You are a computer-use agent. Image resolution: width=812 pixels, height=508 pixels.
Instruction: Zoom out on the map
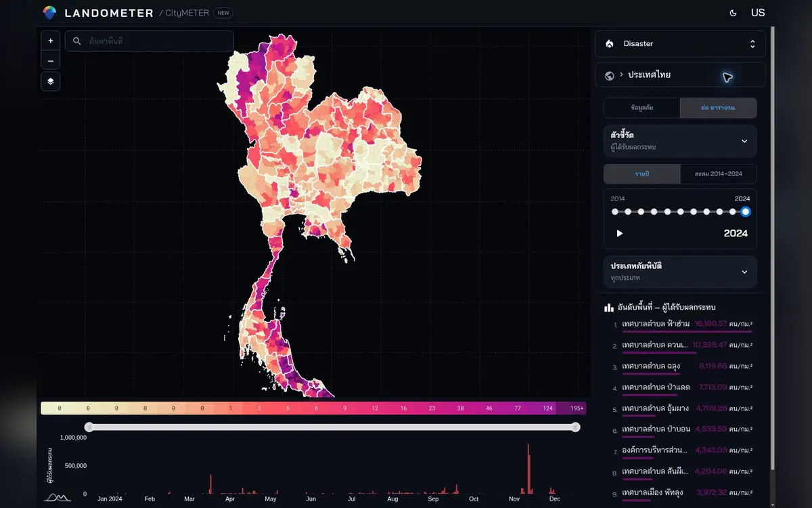pyautogui.click(x=50, y=60)
